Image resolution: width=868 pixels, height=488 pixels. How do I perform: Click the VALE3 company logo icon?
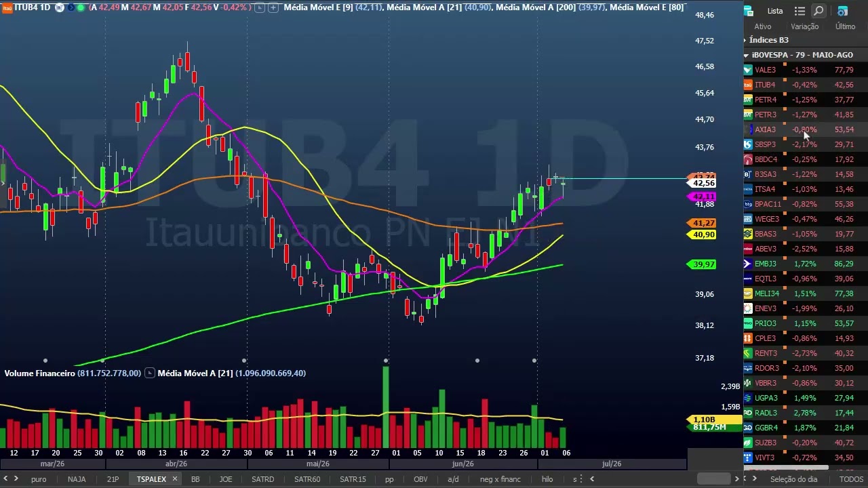click(748, 70)
